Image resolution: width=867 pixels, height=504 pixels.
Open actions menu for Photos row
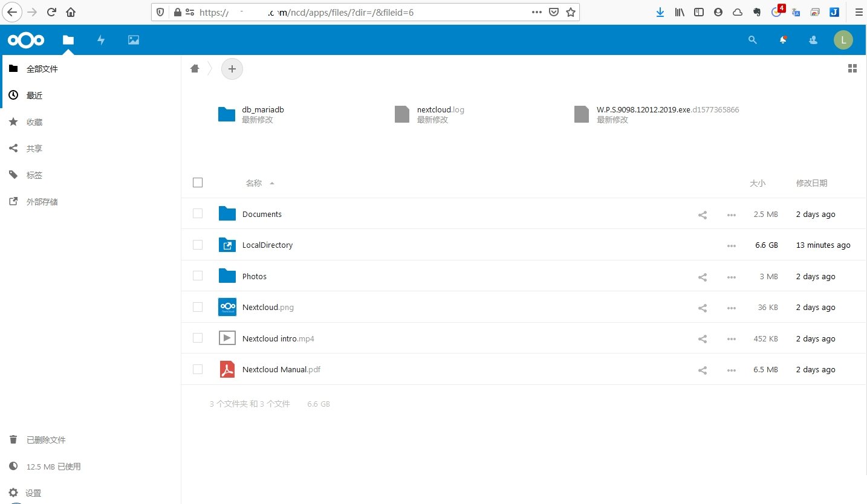tap(732, 277)
